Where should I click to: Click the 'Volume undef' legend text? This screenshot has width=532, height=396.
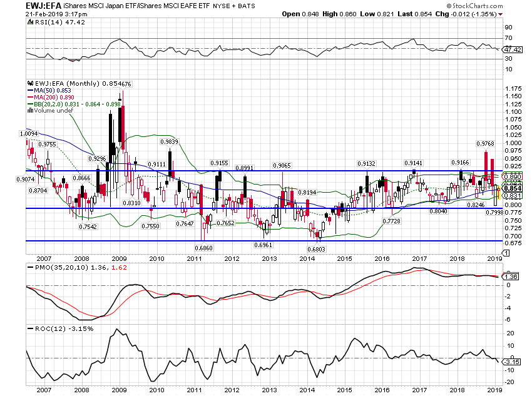coord(54,111)
